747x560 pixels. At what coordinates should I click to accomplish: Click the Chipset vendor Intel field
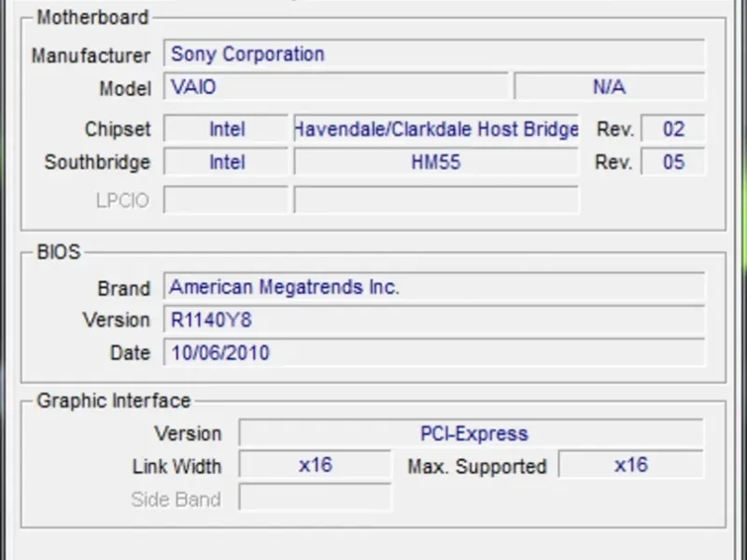(226, 130)
